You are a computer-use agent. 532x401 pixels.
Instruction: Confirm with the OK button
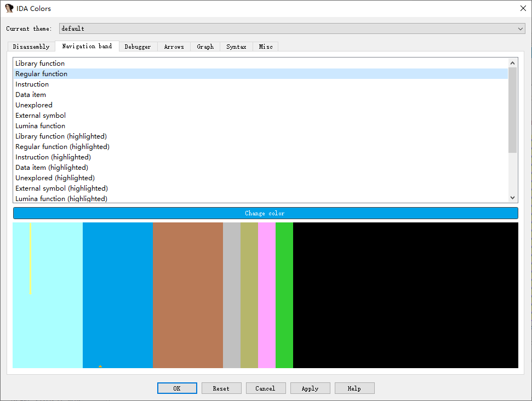click(x=177, y=388)
